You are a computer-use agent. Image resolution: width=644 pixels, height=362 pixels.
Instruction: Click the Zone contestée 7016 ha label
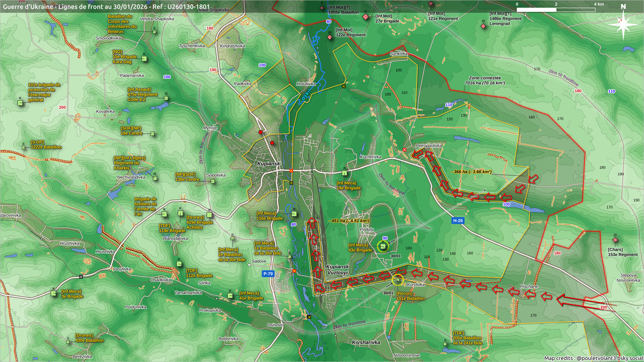(485, 80)
